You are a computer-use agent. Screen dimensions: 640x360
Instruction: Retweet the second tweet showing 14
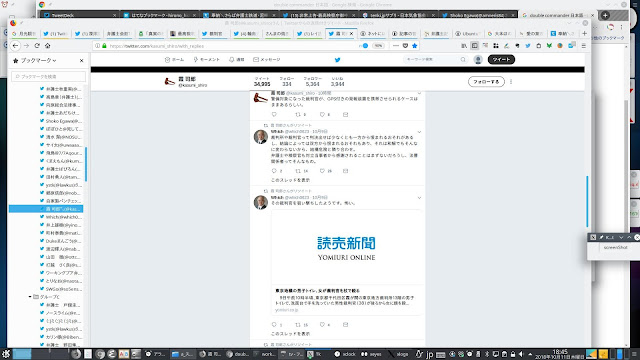click(x=298, y=171)
